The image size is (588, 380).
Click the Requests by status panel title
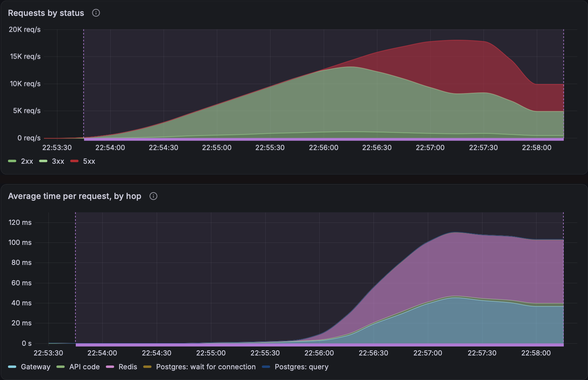(46, 13)
